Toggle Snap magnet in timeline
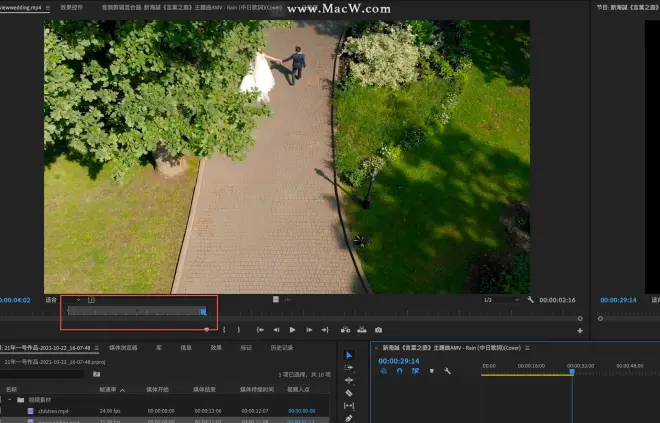The width and height of the screenshot is (660, 423). click(x=399, y=371)
